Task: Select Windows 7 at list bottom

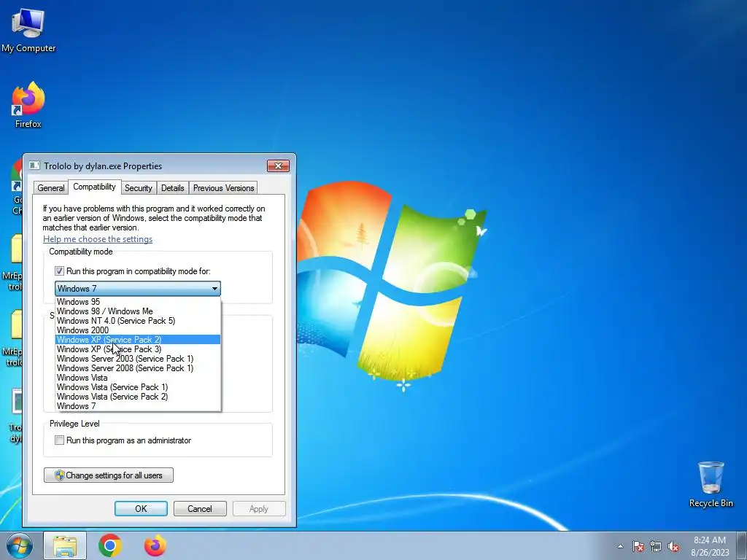Action: point(138,406)
